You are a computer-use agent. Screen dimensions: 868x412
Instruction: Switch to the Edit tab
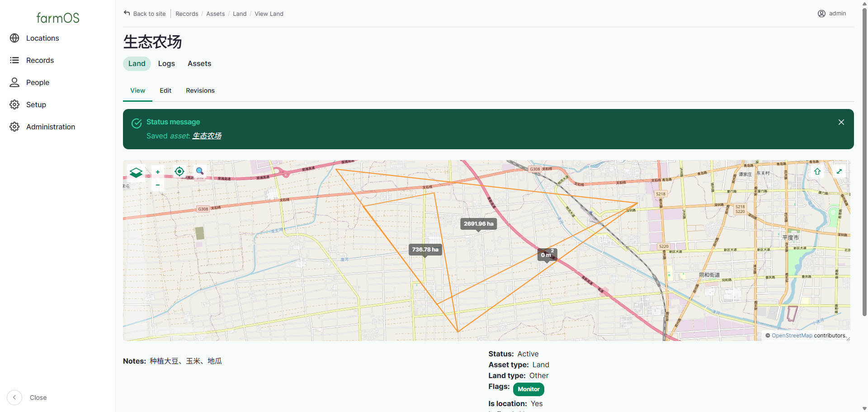pos(165,90)
